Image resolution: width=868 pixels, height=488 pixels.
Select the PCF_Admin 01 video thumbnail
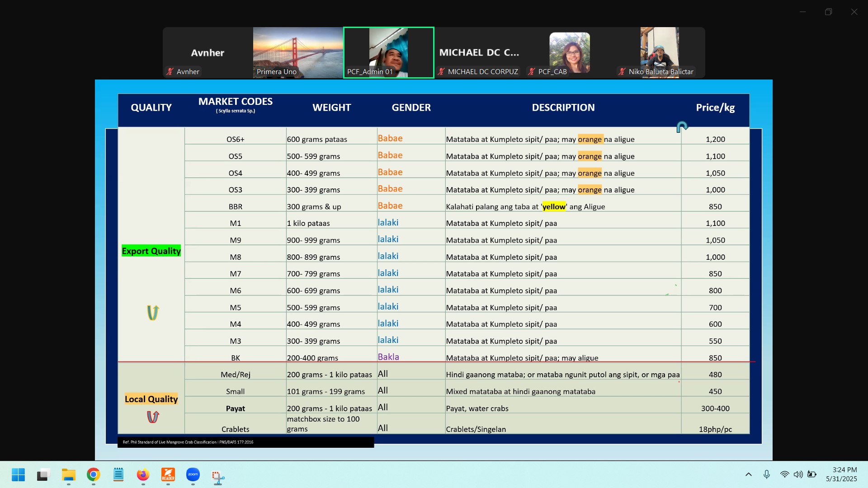[x=389, y=53]
